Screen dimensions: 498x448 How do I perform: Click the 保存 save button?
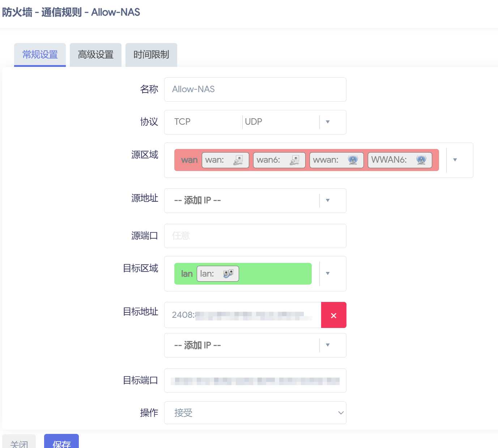(x=61, y=442)
